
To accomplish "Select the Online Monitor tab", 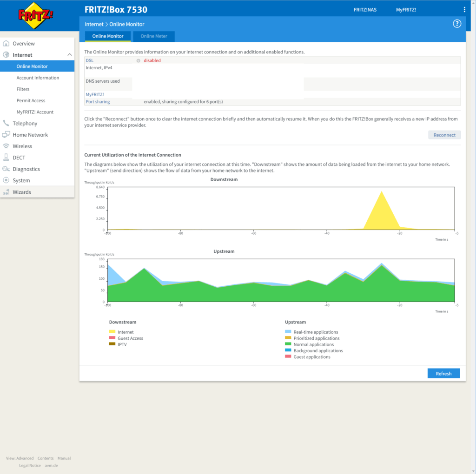I will [x=108, y=36].
